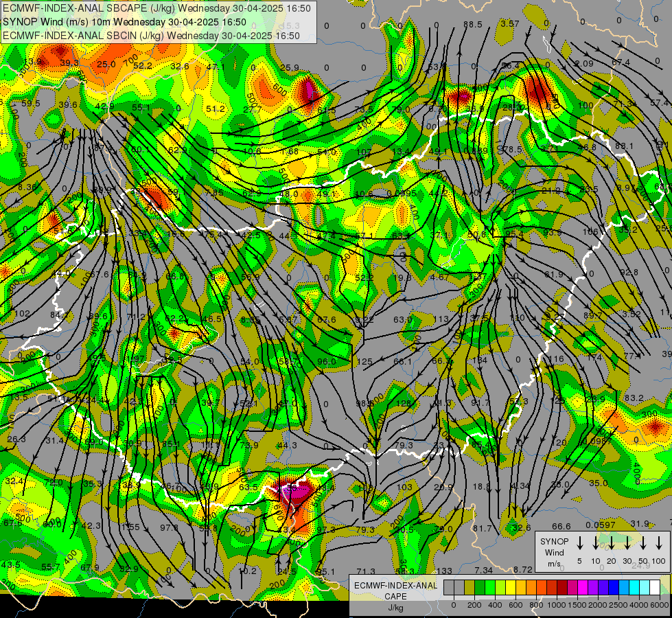Click the station value 67.4
Viewport: 672px width, 618px height.
tap(621, 62)
